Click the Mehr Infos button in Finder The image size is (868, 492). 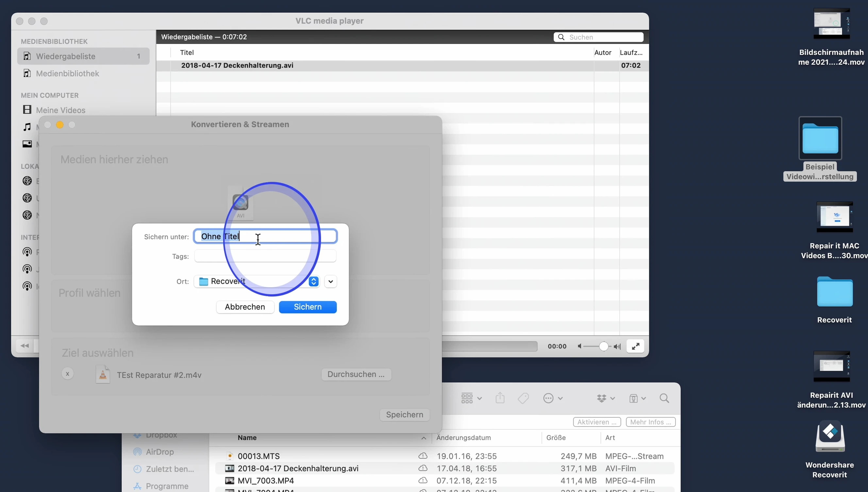pyautogui.click(x=650, y=422)
